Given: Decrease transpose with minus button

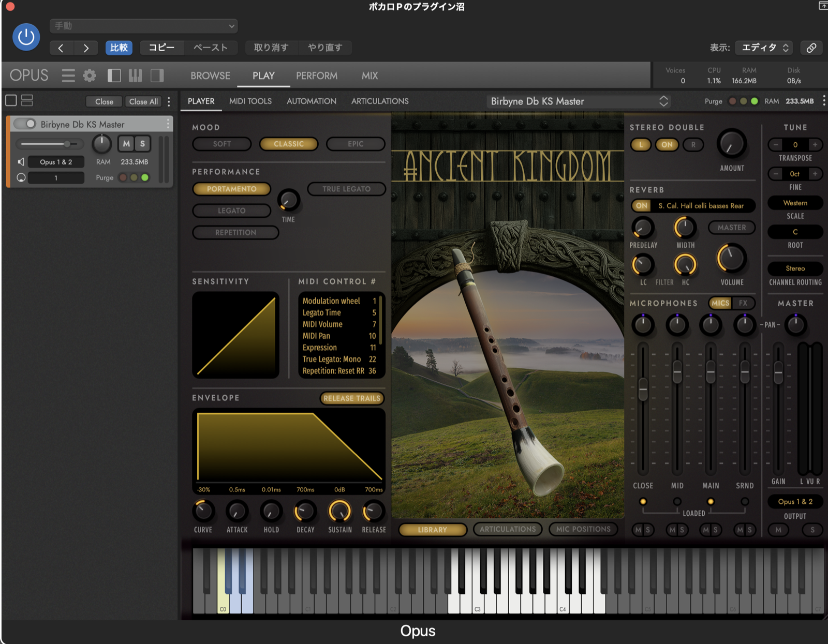Looking at the screenshot, I should tap(776, 145).
